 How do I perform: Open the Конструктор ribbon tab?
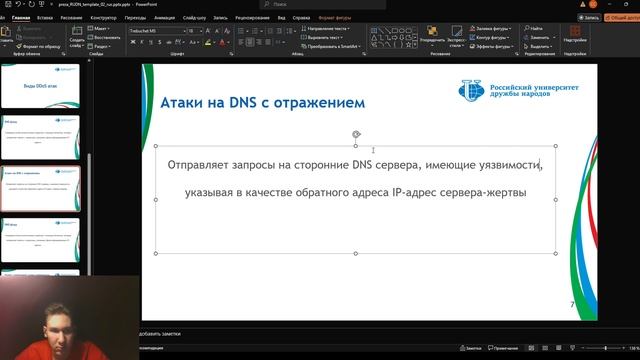(x=103, y=18)
